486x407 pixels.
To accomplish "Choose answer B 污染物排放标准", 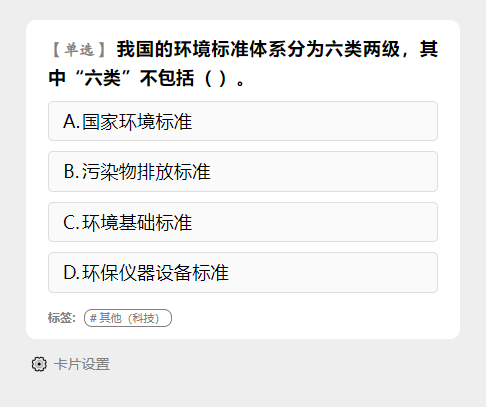I will (x=243, y=171).
